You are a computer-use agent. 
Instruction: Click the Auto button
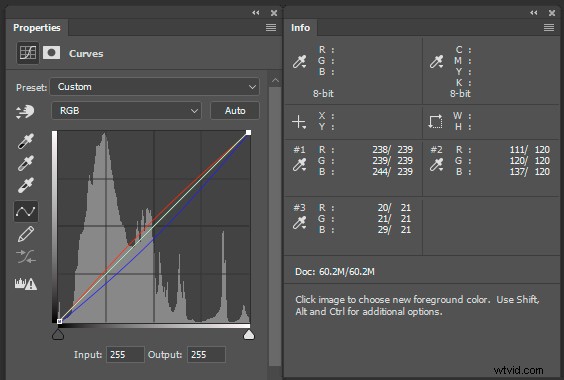(x=235, y=110)
